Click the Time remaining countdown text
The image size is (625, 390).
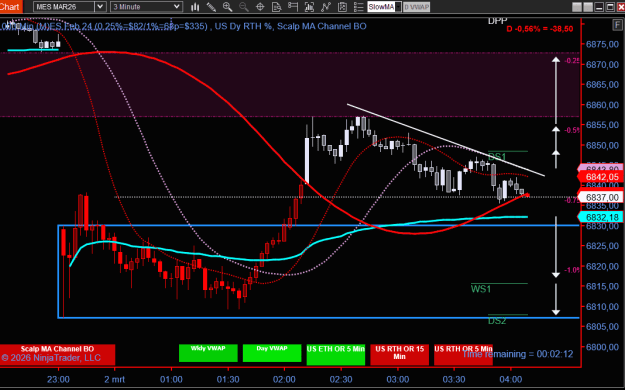click(517, 354)
